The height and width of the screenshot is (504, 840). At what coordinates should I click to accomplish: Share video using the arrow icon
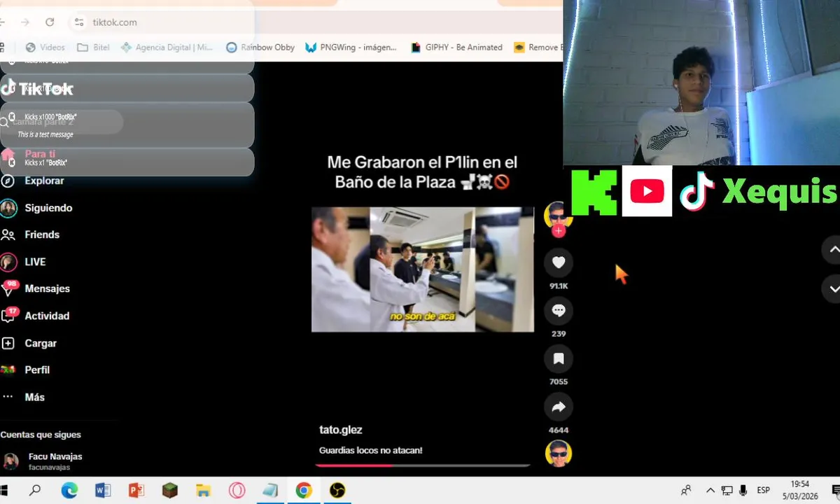pyautogui.click(x=559, y=407)
